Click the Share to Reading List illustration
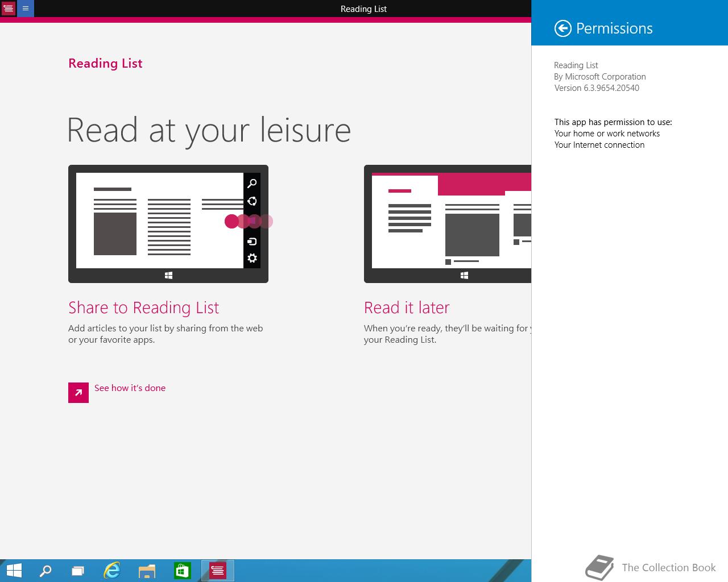The image size is (728, 582). (168, 224)
